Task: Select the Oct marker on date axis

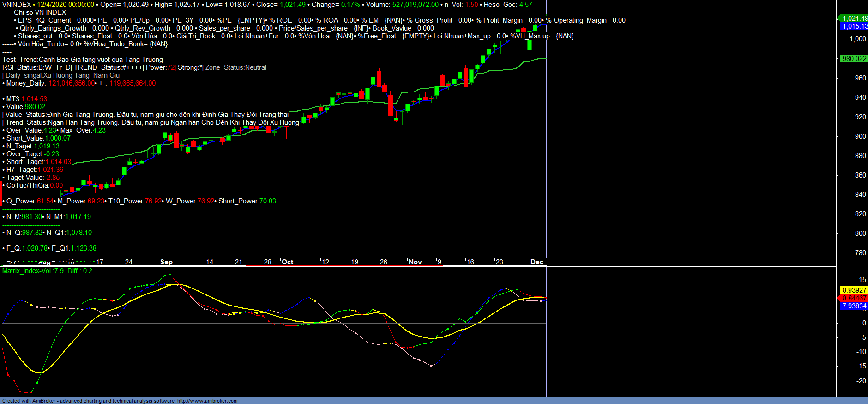Action: pos(287,262)
